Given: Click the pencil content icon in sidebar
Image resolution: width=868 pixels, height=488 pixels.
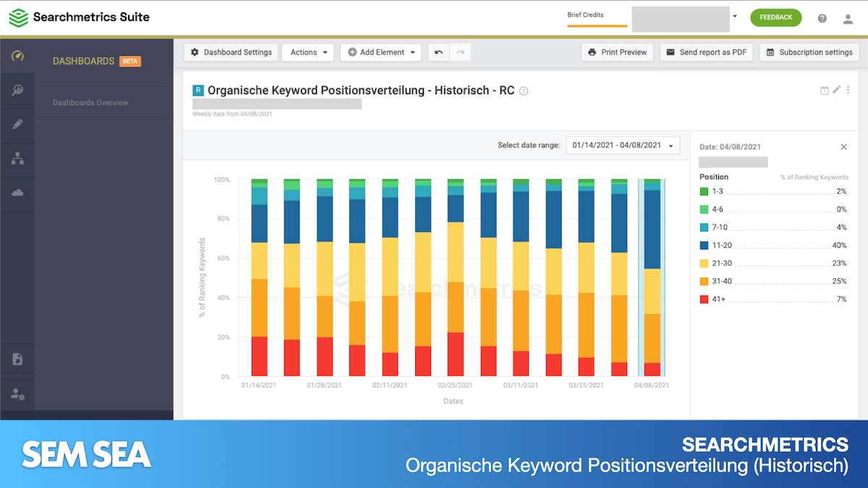Looking at the screenshot, I should (x=18, y=124).
